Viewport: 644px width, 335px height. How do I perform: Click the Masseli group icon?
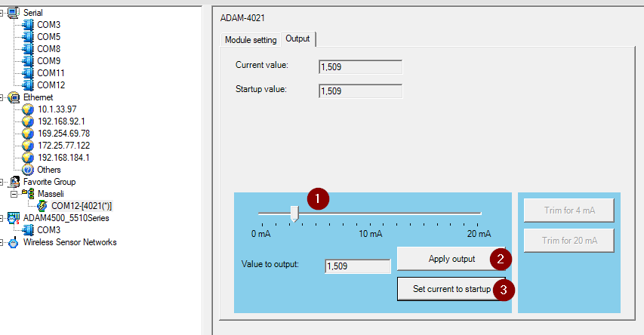tap(28, 194)
